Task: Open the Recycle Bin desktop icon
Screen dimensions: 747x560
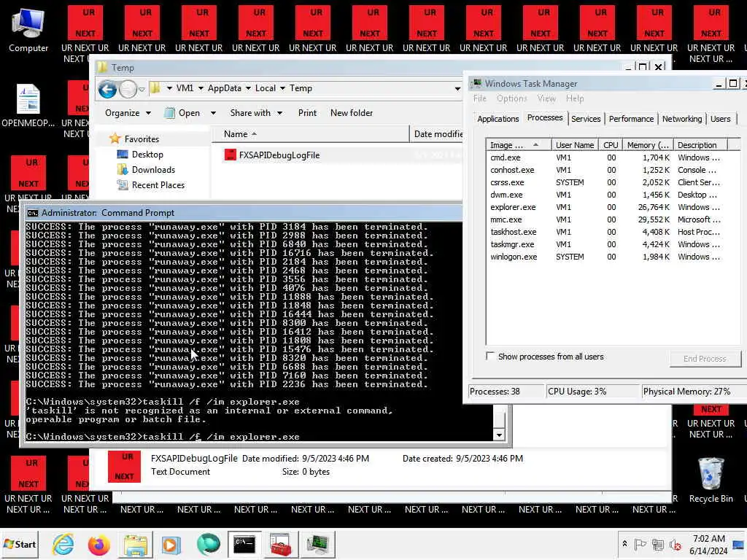Action: point(711,480)
